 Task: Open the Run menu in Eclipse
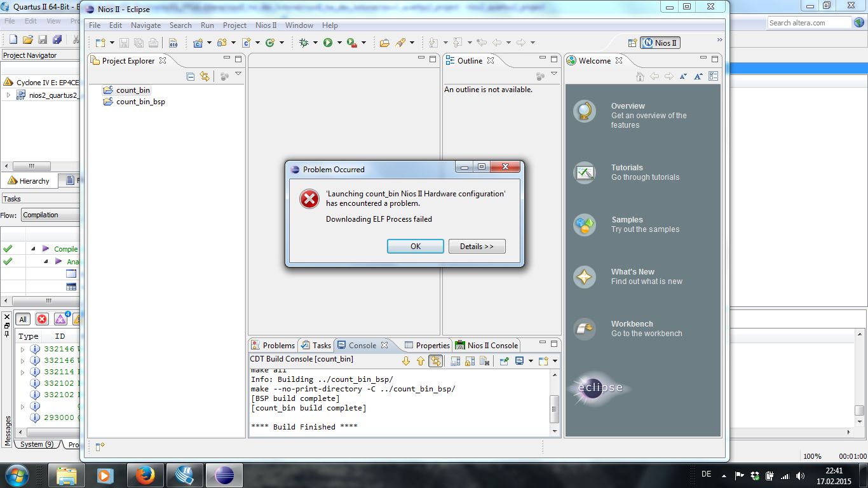(207, 25)
